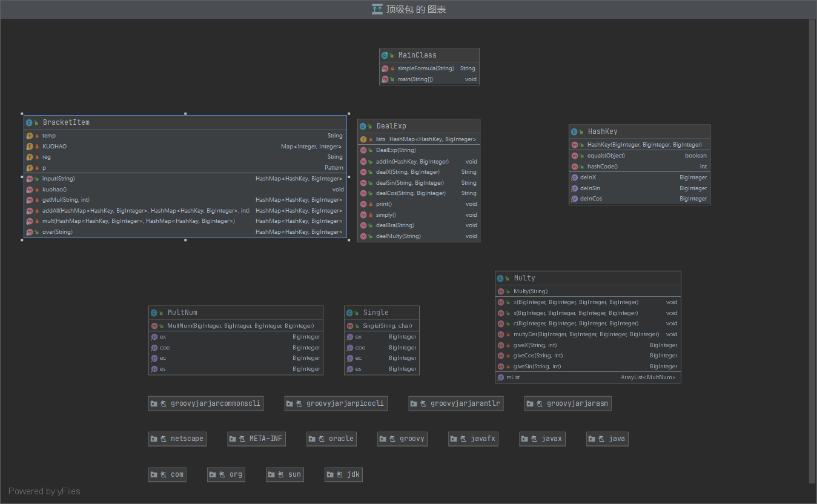Click the method icon beside simpleFormula(String)

(x=385, y=68)
